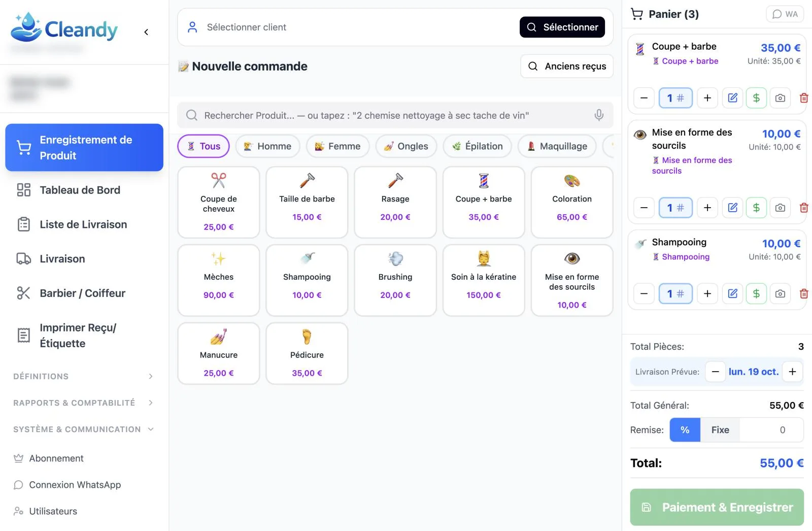Viewport: 812px width, 531px height.
Task: Open Anciens reçus
Action: point(567,66)
